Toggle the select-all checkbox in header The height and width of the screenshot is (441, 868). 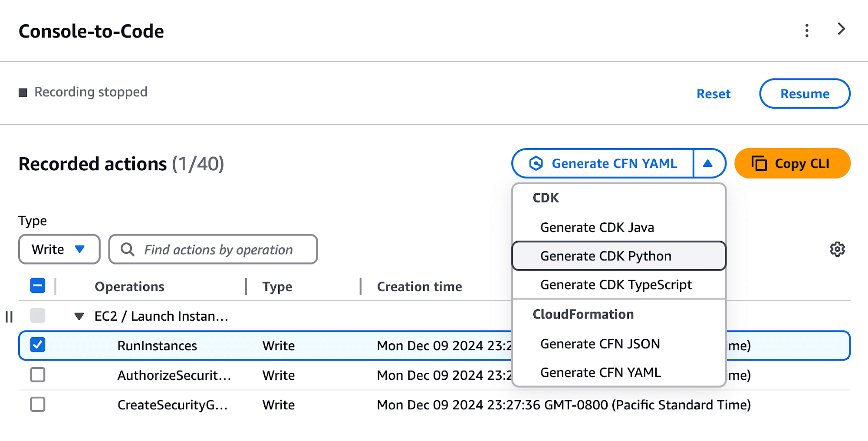pyautogui.click(x=38, y=286)
